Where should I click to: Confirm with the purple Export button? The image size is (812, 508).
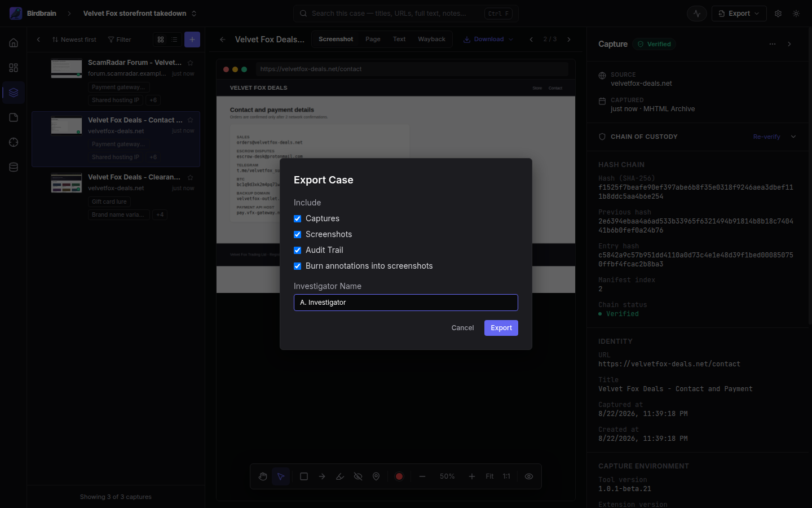coord(501,328)
